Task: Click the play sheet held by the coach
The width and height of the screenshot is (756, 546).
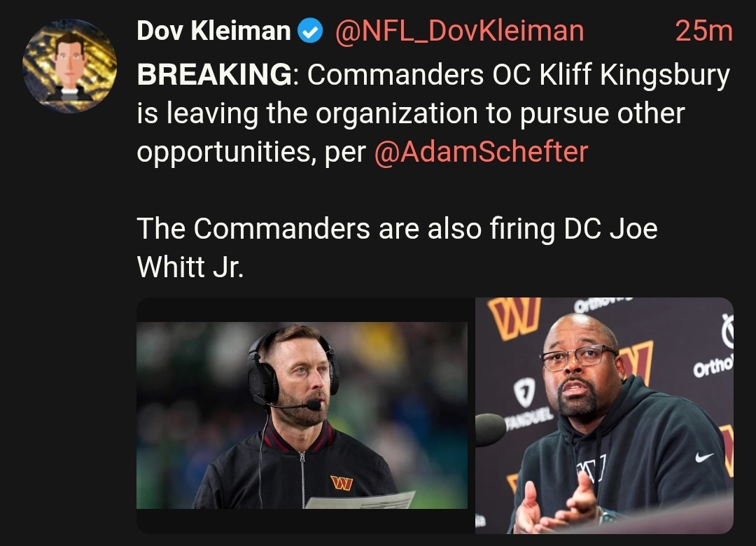Action: coord(360,500)
